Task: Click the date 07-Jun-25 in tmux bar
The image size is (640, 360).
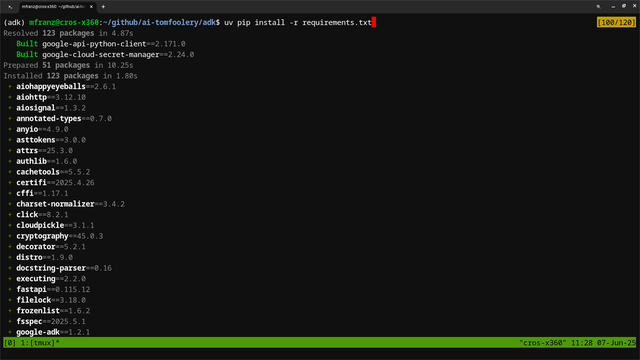Action: [616, 343]
